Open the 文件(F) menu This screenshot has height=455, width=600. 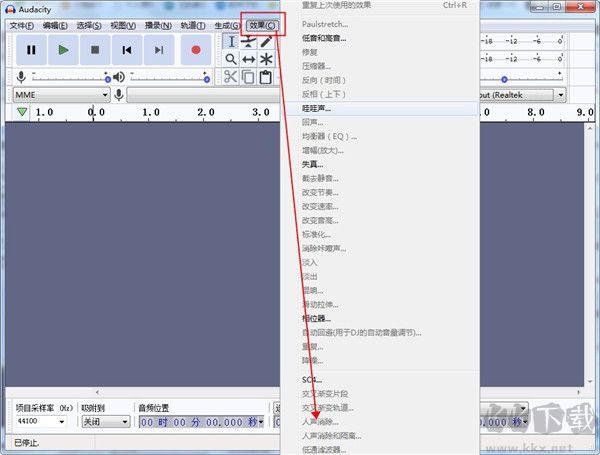22,26
